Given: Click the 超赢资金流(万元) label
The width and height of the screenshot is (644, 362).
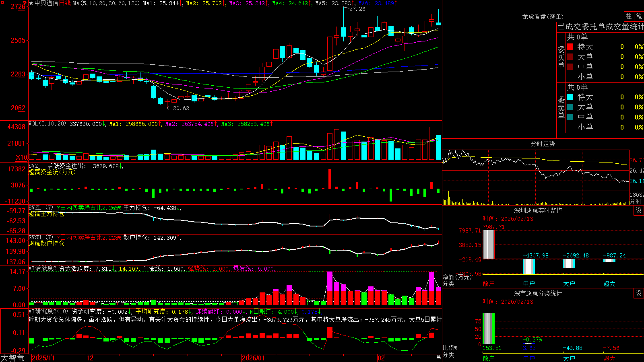Looking at the screenshot, I should pos(52,172).
